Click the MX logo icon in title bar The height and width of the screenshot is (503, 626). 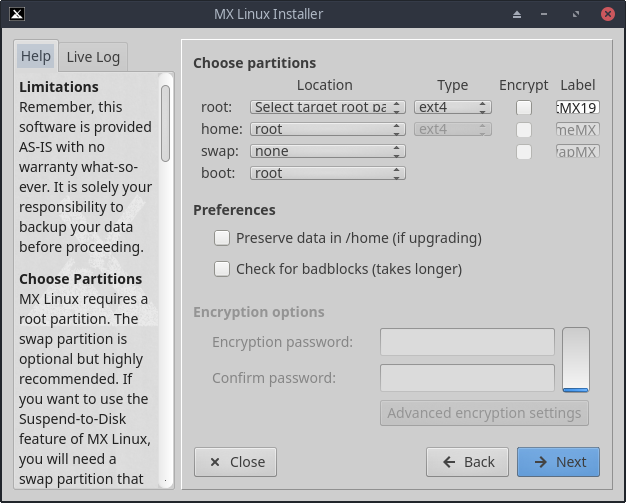pos(14,14)
